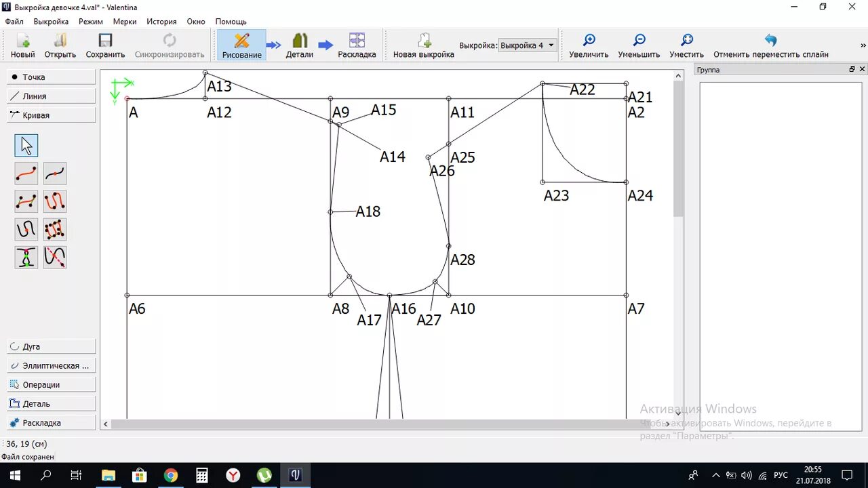Expand the Точка tool group
This screenshot has height=488, width=868.
[x=52, y=77]
